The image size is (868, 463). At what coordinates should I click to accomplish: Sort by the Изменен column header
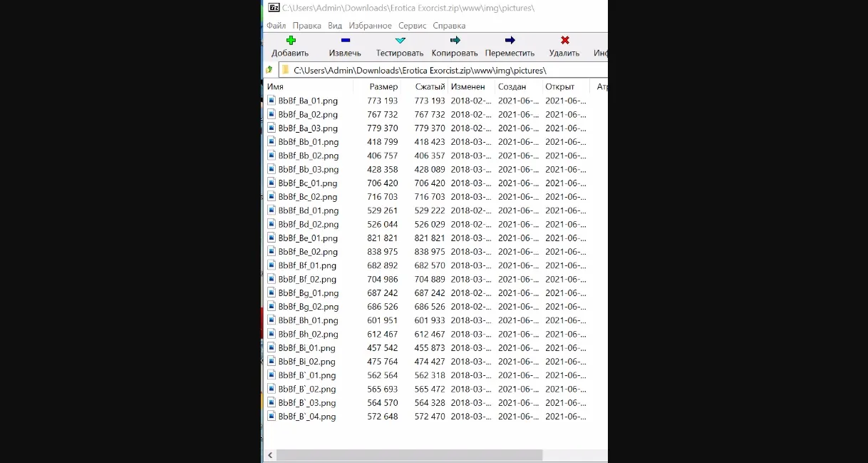tap(467, 87)
